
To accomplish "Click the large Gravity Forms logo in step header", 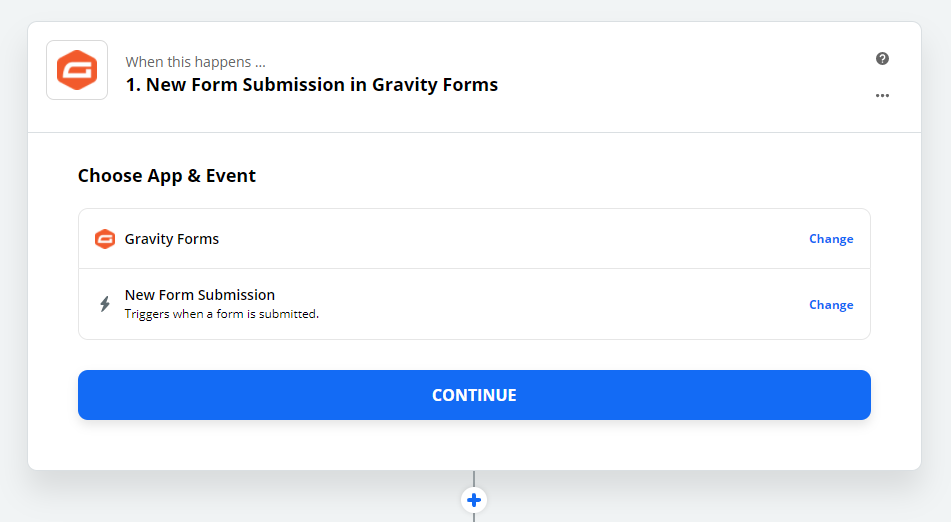I will point(77,70).
